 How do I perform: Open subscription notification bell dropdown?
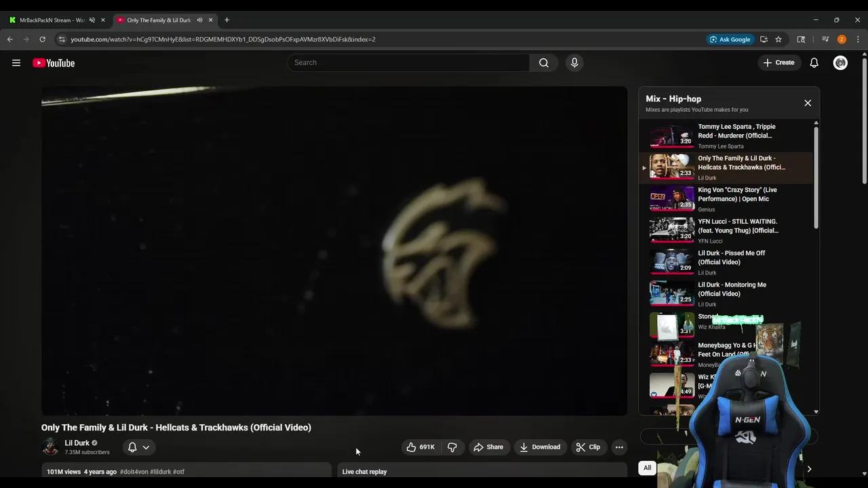[x=138, y=447]
